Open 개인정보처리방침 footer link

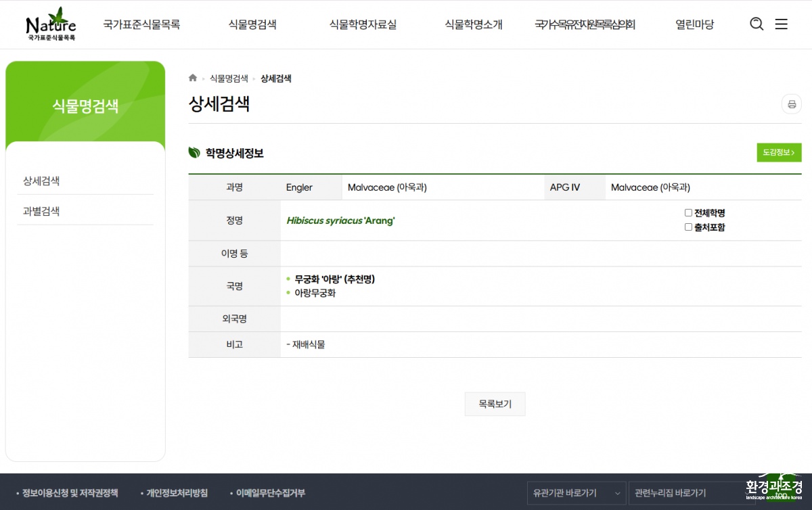click(x=177, y=493)
